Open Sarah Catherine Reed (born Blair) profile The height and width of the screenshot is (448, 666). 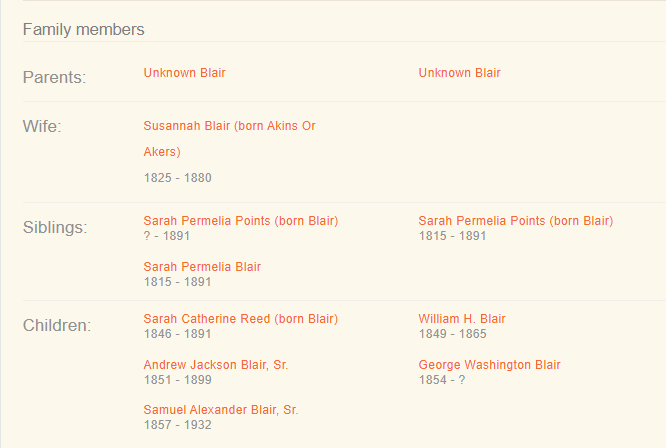(241, 319)
